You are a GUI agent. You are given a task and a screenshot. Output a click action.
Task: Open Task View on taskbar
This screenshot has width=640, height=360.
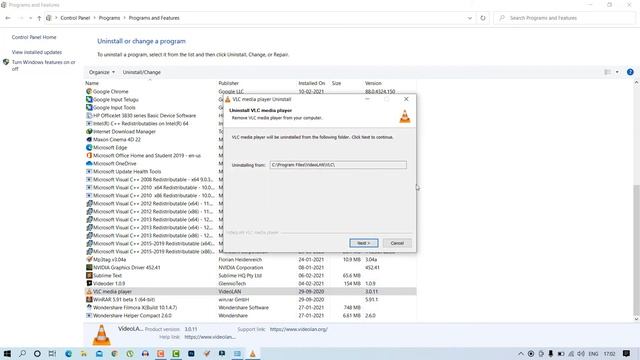point(52,353)
